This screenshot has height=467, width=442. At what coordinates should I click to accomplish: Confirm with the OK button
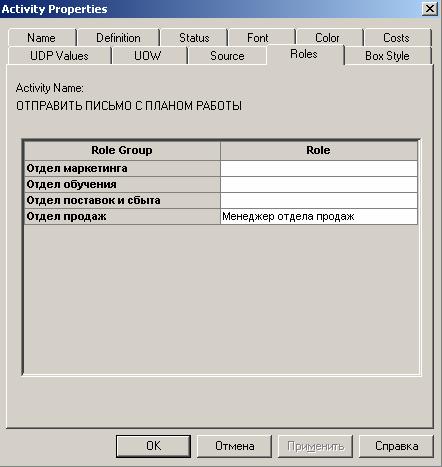coord(153,446)
